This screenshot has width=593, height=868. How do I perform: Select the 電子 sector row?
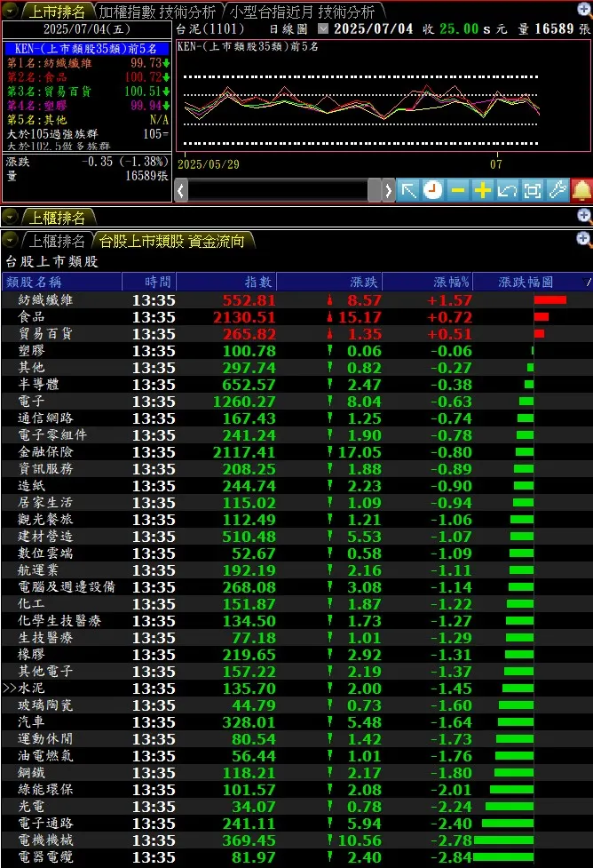point(296,402)
